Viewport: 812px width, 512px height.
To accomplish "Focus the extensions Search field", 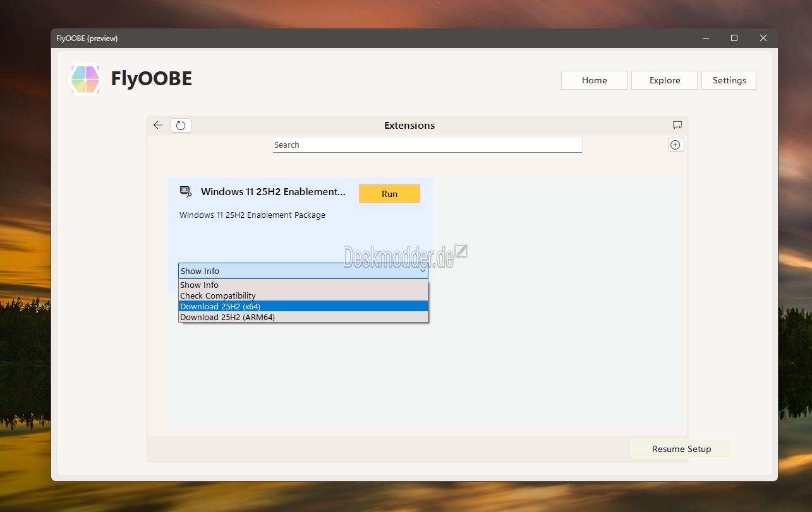I will click(427, 145).
